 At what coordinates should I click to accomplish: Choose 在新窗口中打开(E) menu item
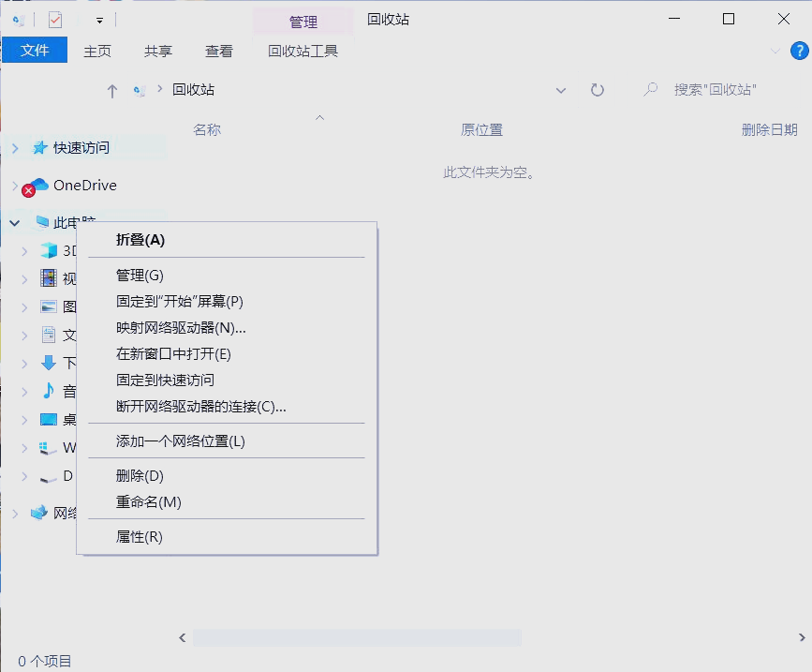pyautogui.click(x=227, y=354)
